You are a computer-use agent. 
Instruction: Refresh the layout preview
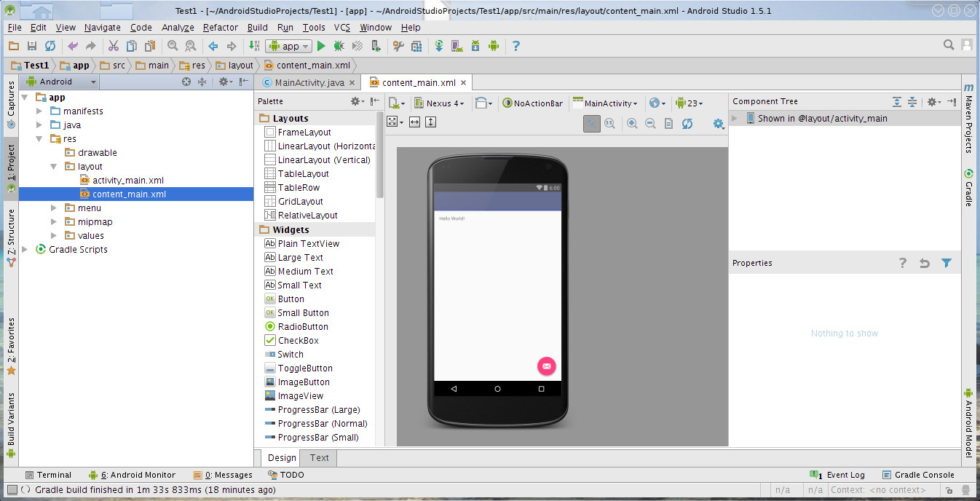point(687,124)
